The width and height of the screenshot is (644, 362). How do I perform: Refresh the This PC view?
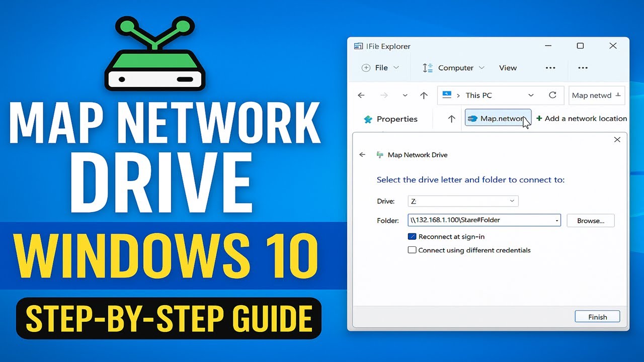(552, 95)
